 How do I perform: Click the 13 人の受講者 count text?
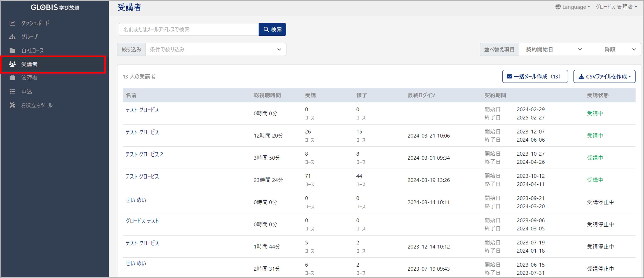click(139, 77)
